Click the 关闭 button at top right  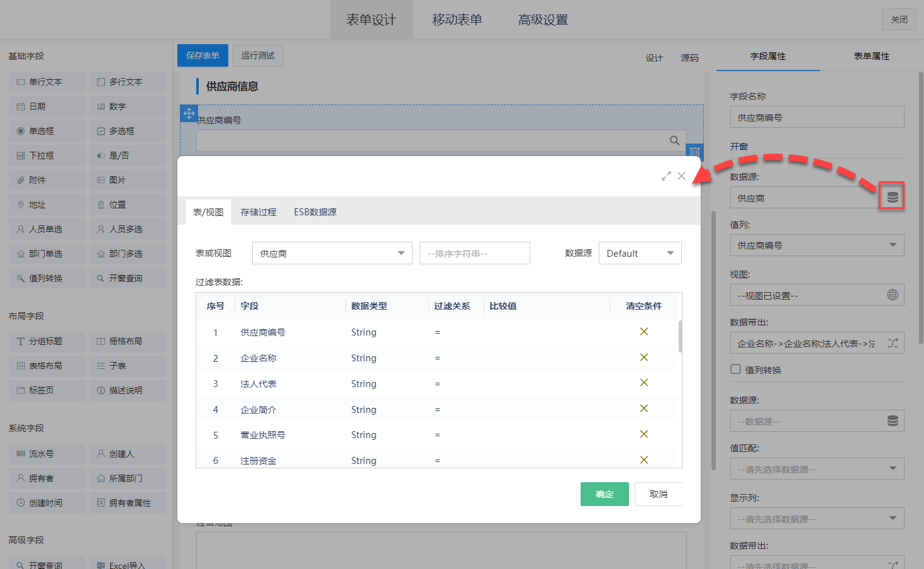(x=899, y=20)
